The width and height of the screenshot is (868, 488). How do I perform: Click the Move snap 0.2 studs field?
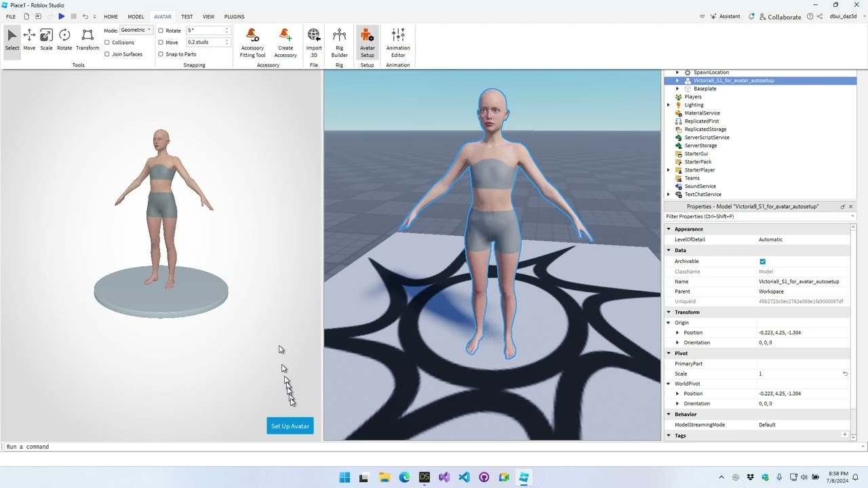(x=208, y=42)
